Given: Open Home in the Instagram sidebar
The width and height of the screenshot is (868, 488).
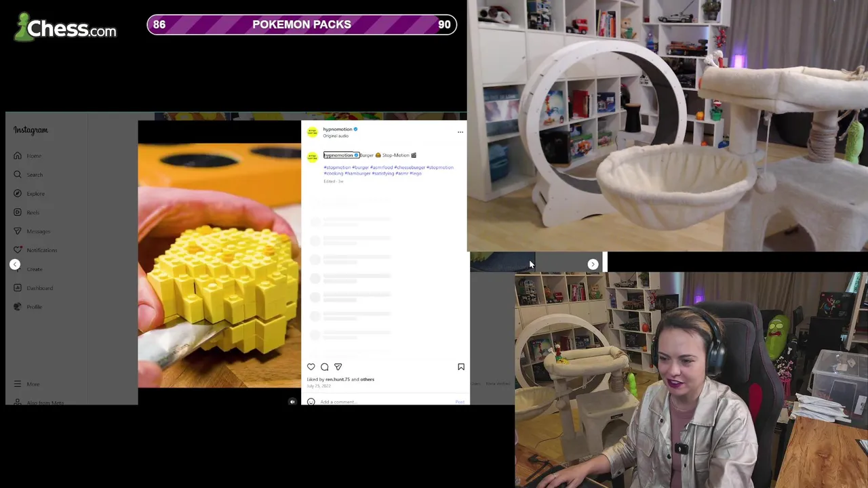Looking at the screenshot, I should [x=28, y=156].
